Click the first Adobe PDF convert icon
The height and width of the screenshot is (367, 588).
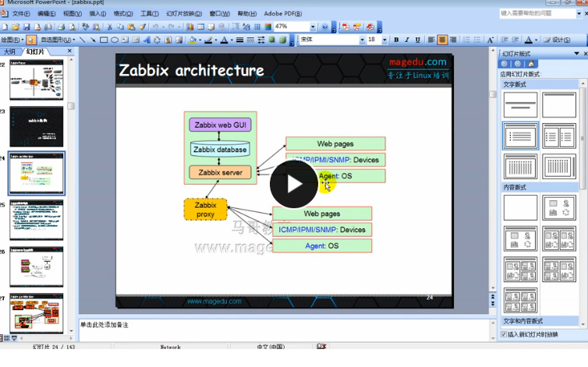(x=346, y=27)
